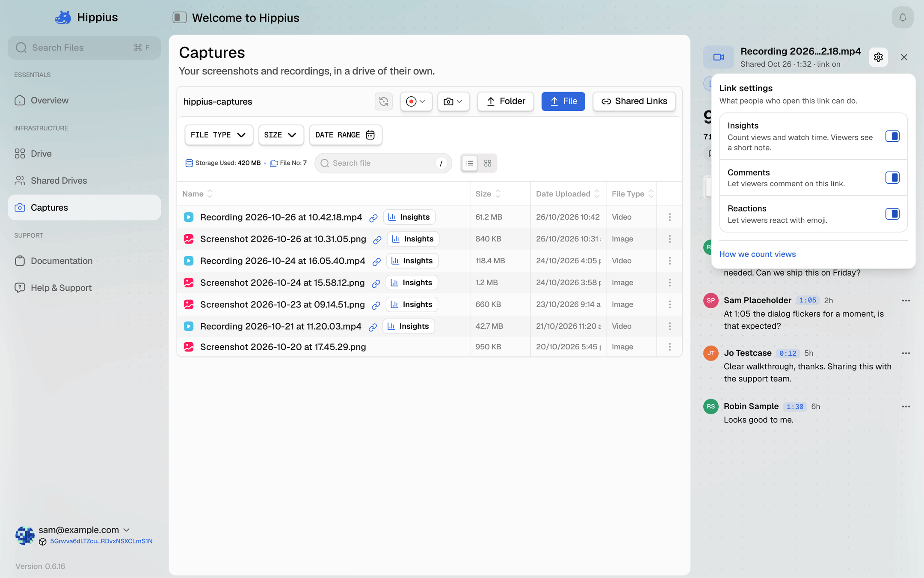Image resolution: width=924 pixels, height=578 pixels.
Task: Open Insights for Recording 10.42.18.mp4
Action: click(x=409, y=217)
